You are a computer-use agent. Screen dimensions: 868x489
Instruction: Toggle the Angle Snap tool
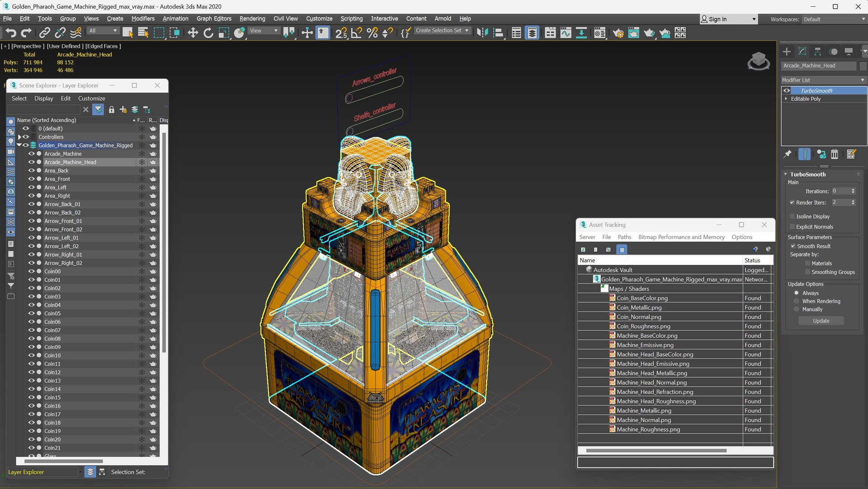click(x=356, y=33)
